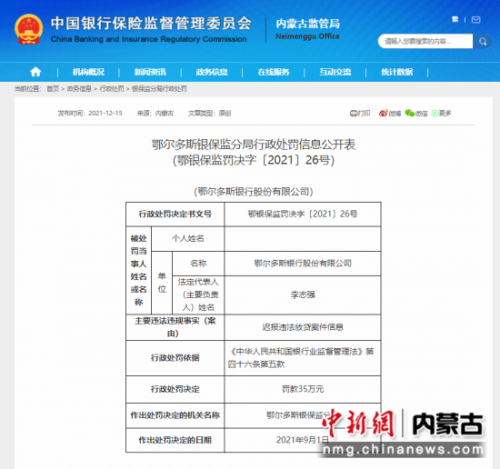
Task: Go to 首页 breadcrumb link
Action: (x=53, y=89)
